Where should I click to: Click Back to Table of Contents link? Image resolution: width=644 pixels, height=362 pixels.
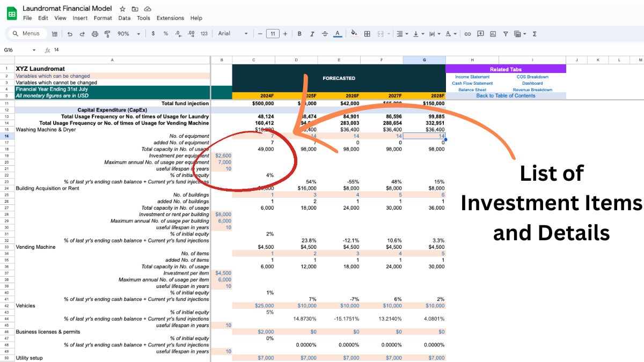coord(506,95)
